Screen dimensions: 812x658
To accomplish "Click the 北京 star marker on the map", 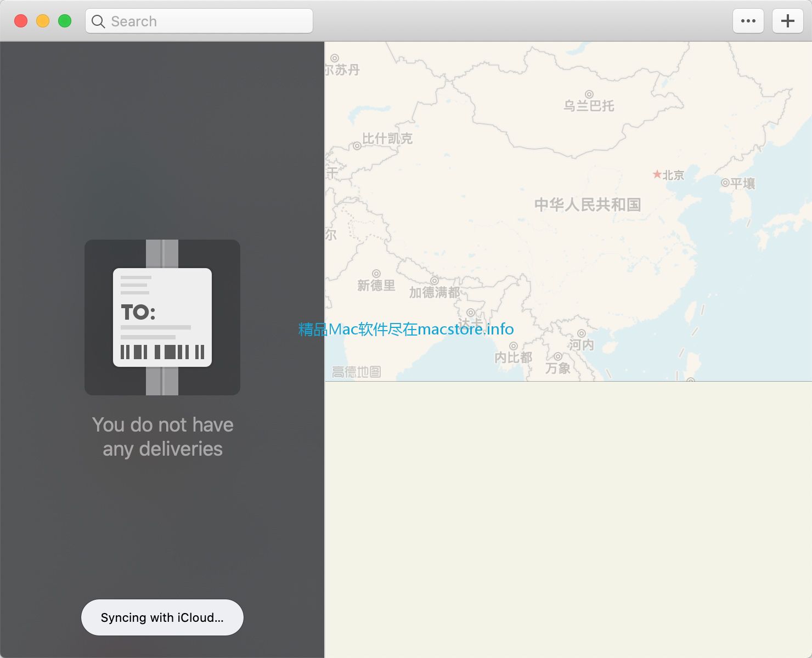I will click(657, 174).
